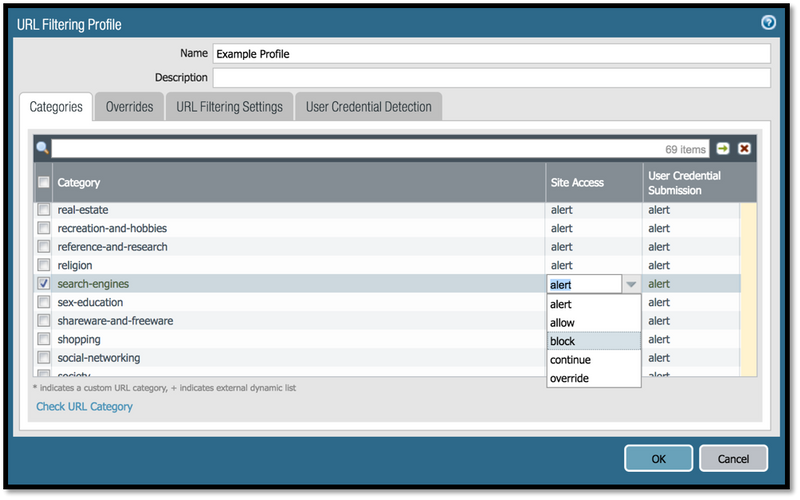Click the green arrow apply filter icon
The width and height of the screenshot is (800, 500).
click(723, 148)
